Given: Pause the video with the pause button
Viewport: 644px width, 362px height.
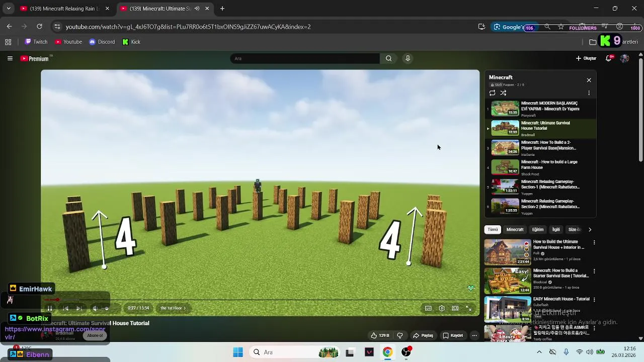Looking at the screenshot, I should (x=50, y=308).
